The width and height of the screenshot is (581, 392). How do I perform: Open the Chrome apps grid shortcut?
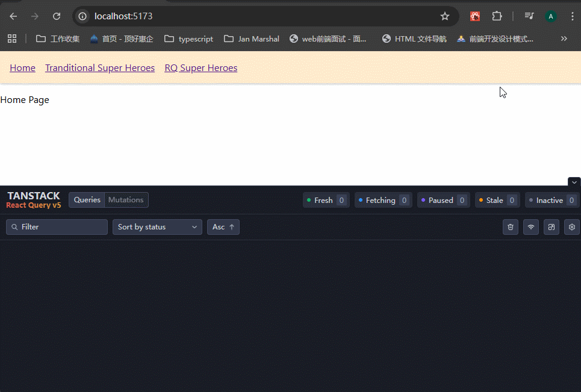(12, 39)
